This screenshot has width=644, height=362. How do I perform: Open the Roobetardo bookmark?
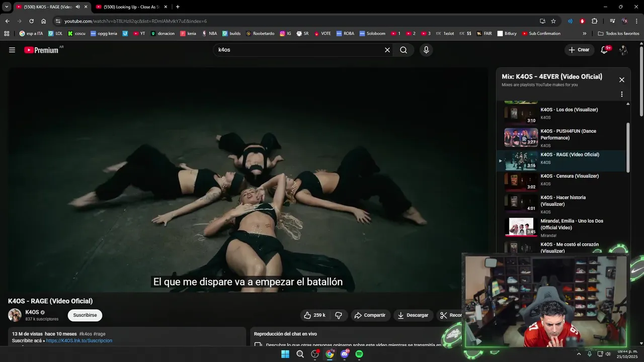(x=260, y=34)
